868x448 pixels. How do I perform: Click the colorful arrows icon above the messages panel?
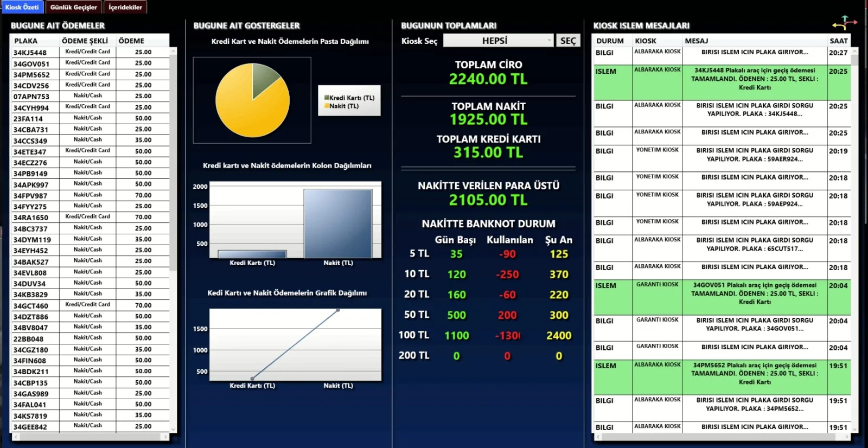pyautogui.click(x=844, y=23)
